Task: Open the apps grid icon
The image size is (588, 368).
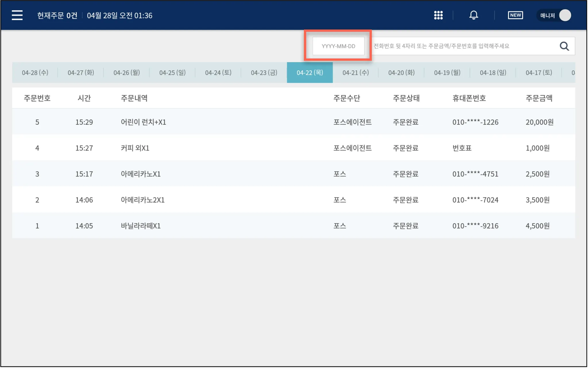Action: (438, 15)
